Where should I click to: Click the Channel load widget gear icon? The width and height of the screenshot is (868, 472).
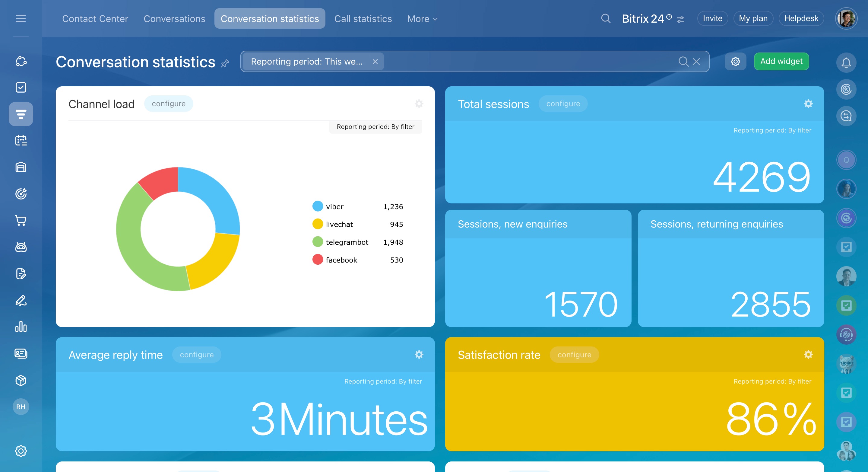pos(419,104)
